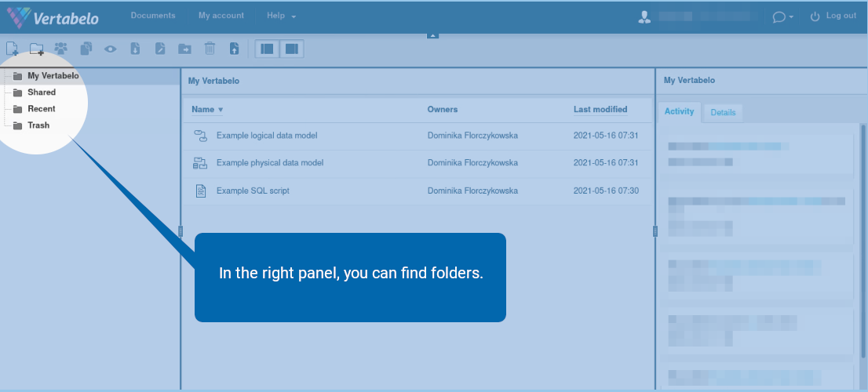This screenshot has height=392, width=868.
Task: Click owner of Example SQL script row
Action: tap(472, 191)
